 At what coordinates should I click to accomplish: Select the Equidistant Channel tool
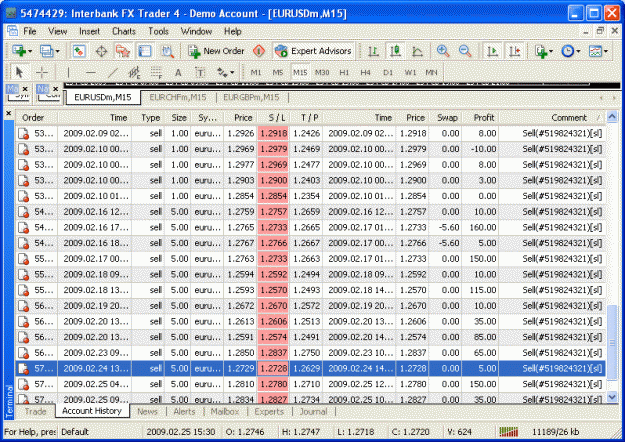[134, 73]
